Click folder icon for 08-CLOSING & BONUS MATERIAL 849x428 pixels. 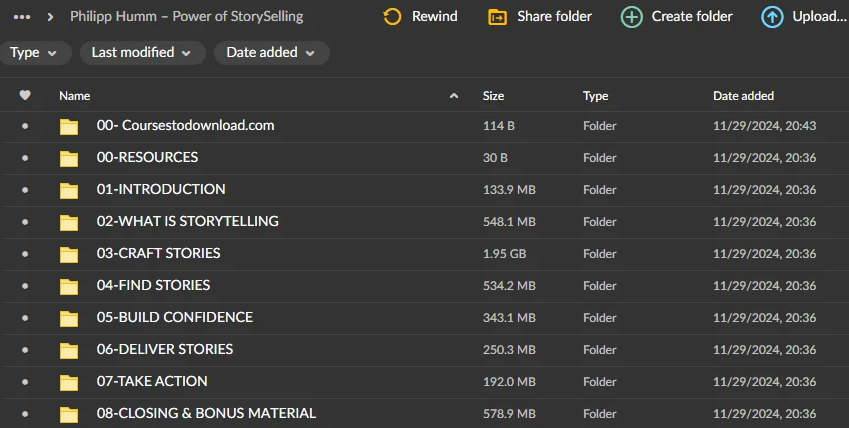[69, 414]
